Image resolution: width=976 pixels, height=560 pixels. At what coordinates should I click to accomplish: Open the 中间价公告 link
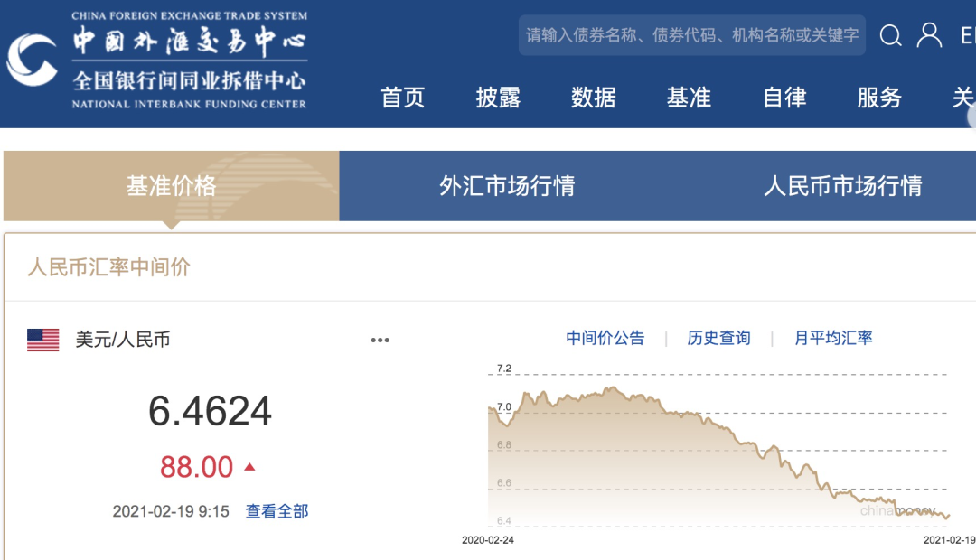tap(605, 338)
